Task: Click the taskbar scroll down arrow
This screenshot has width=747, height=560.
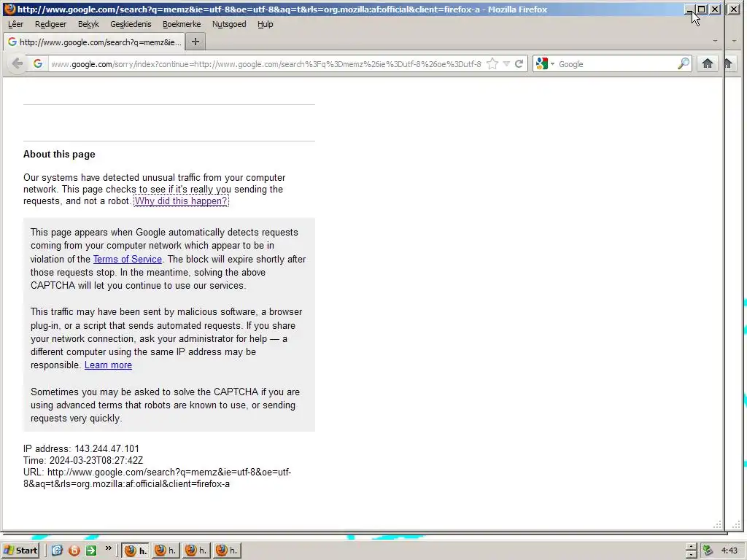Action: pyautogui.click(x=691, y=555)
